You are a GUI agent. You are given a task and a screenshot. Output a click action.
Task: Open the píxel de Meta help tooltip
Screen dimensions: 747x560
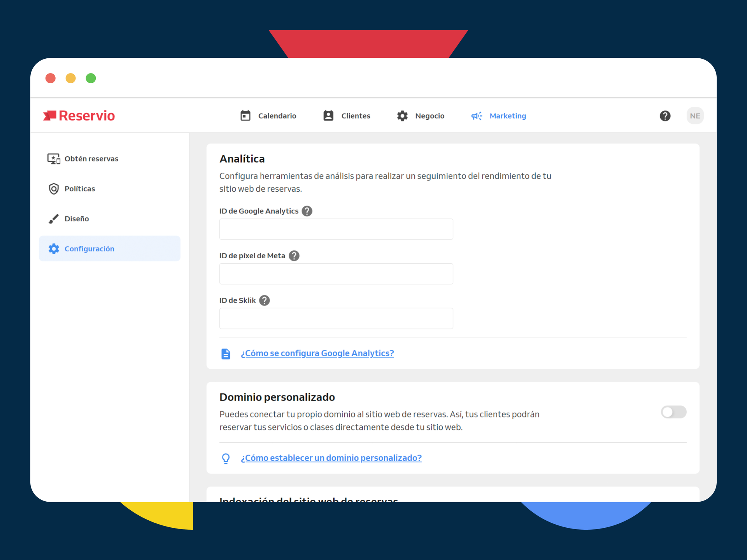295,255
